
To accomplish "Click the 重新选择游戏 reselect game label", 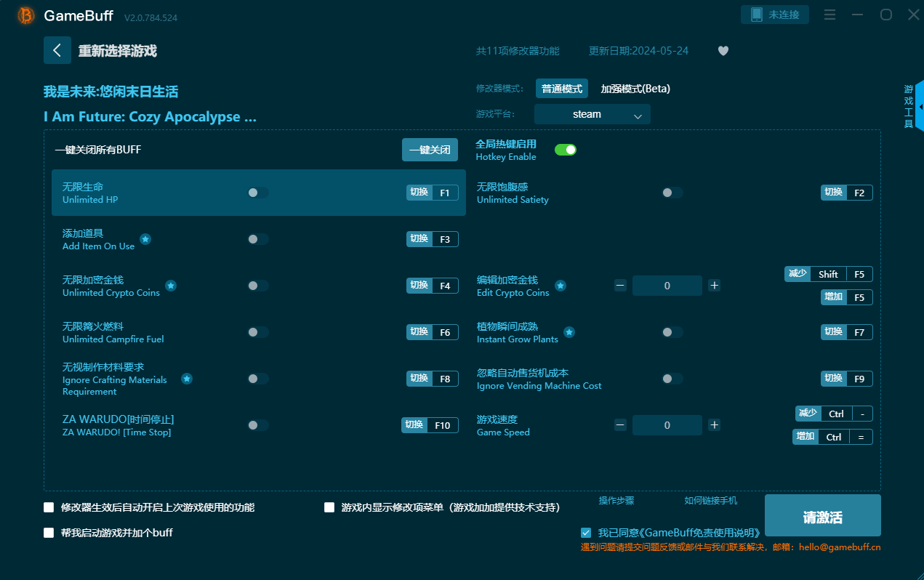I will tap(118, 51).
